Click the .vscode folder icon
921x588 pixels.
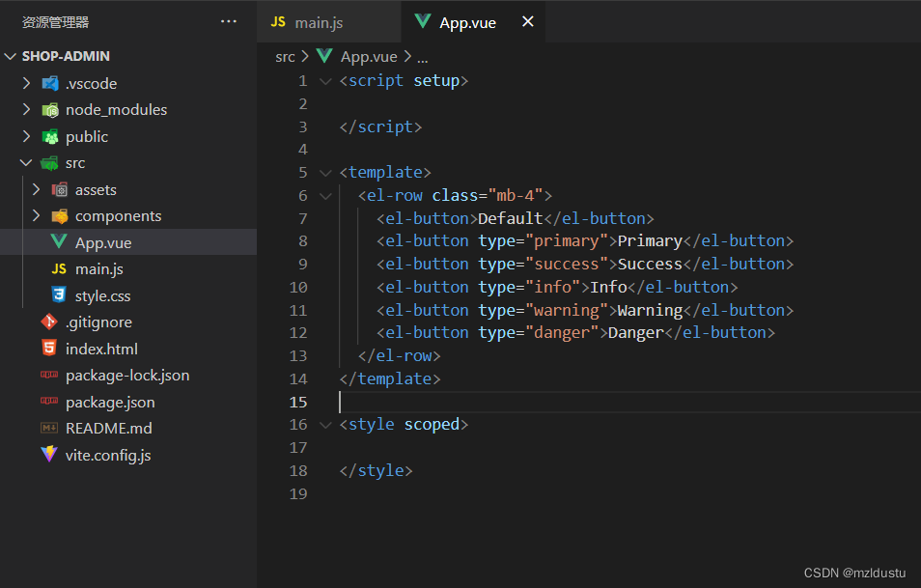click(50, 83)
